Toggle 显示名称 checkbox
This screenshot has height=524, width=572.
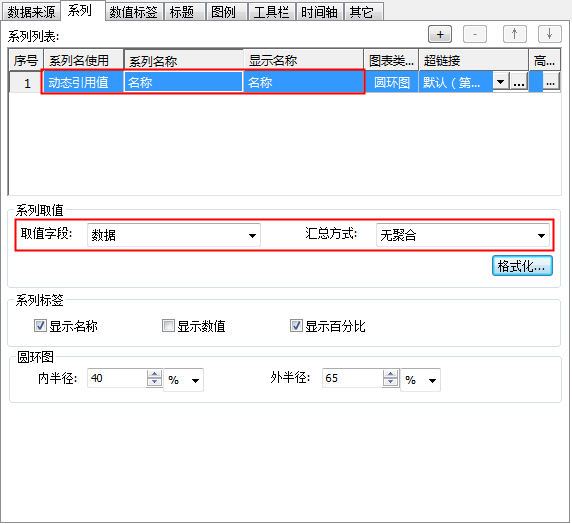(40, 325)
